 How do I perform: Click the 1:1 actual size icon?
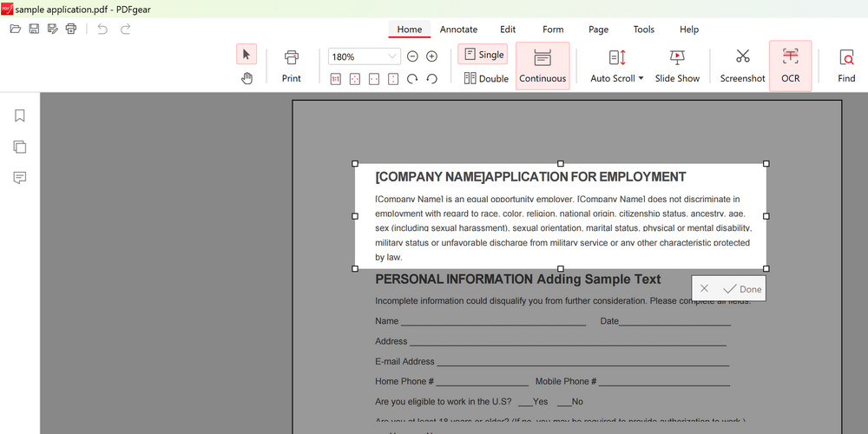[x=335, y=79]
